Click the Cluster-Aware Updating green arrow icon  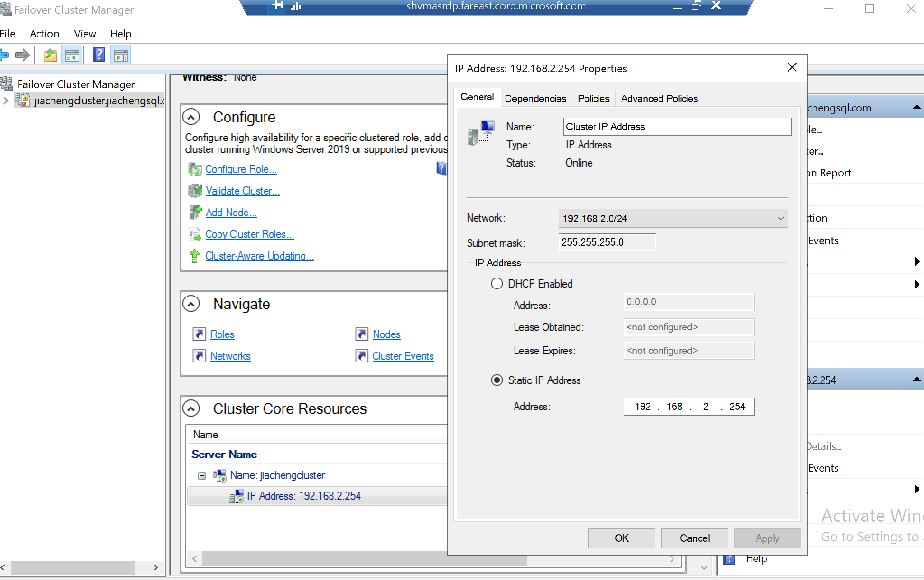coord(195,256)
